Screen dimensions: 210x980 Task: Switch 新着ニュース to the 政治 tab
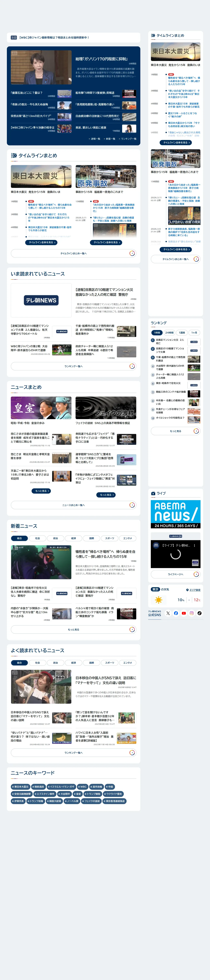coord(56,538)
